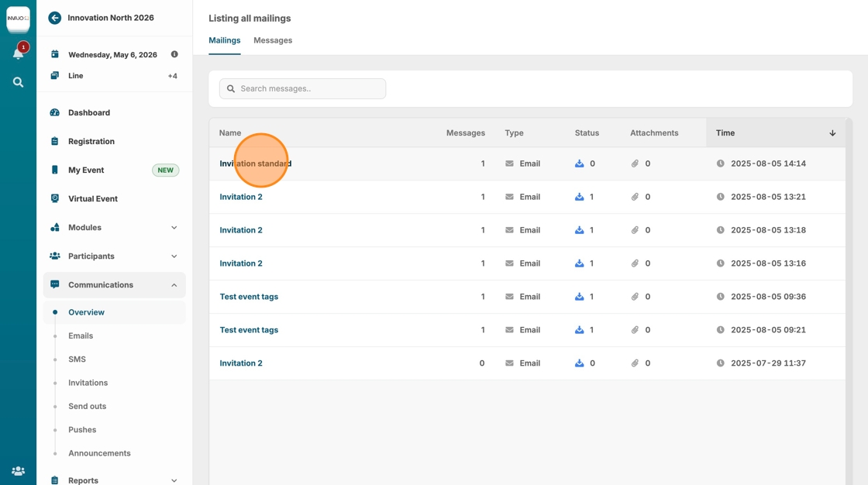Open Announcements under Communications
The width and height of the screenshot is (868, 485).
(x=99, y=453)
